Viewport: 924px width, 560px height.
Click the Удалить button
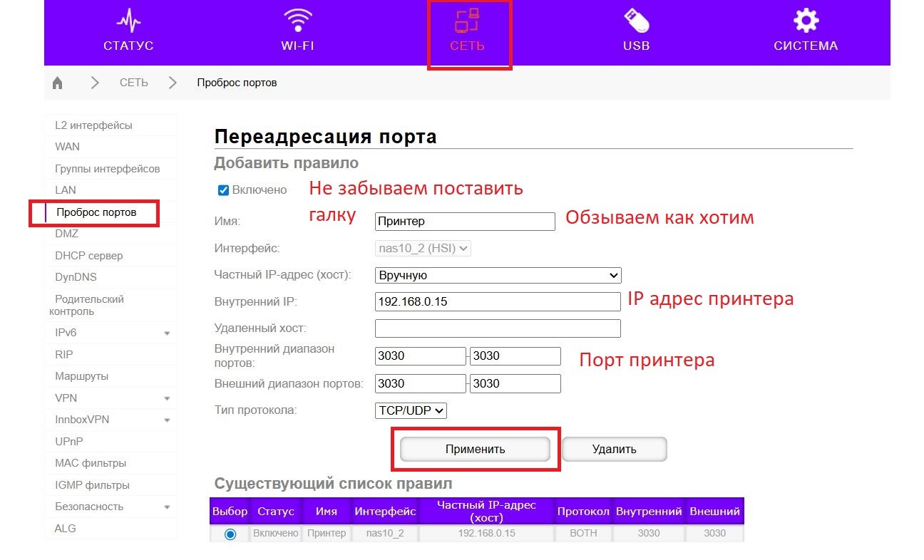[614, 449]
